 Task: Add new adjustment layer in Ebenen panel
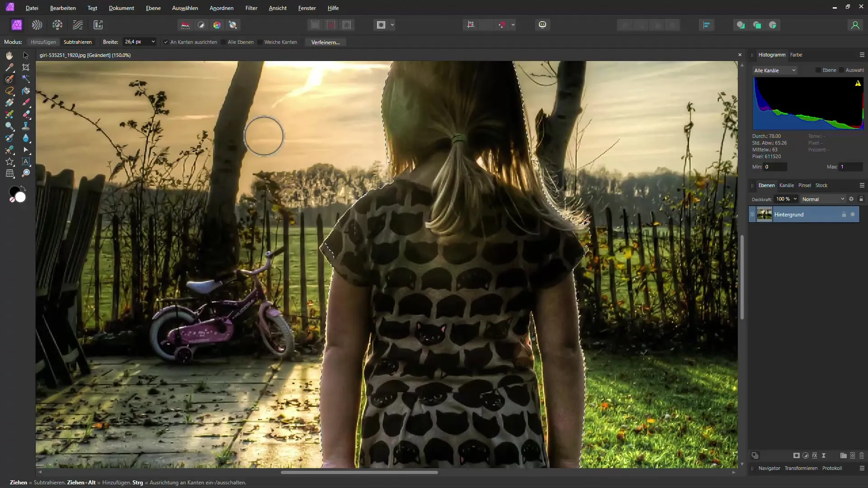click(x=806, y=455)
